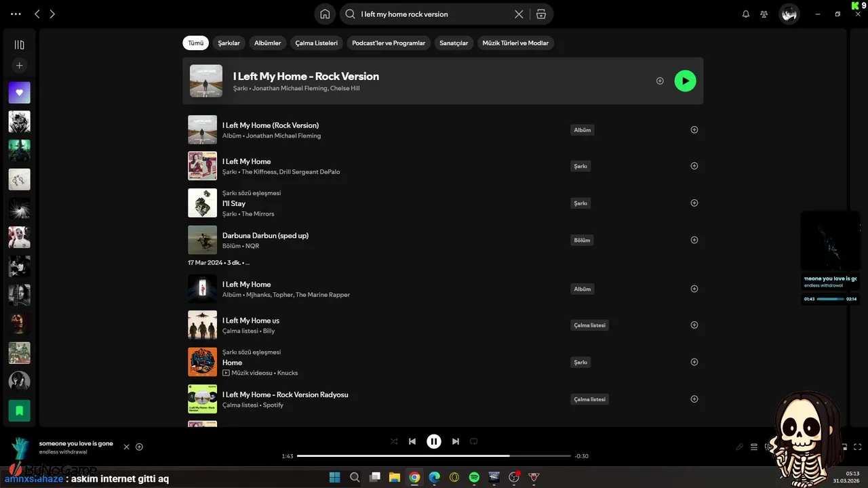This screenshot has height=488, width=868.
Task: Add The Kiffness I Left My Home song
Action: click(x=694, y=165)
